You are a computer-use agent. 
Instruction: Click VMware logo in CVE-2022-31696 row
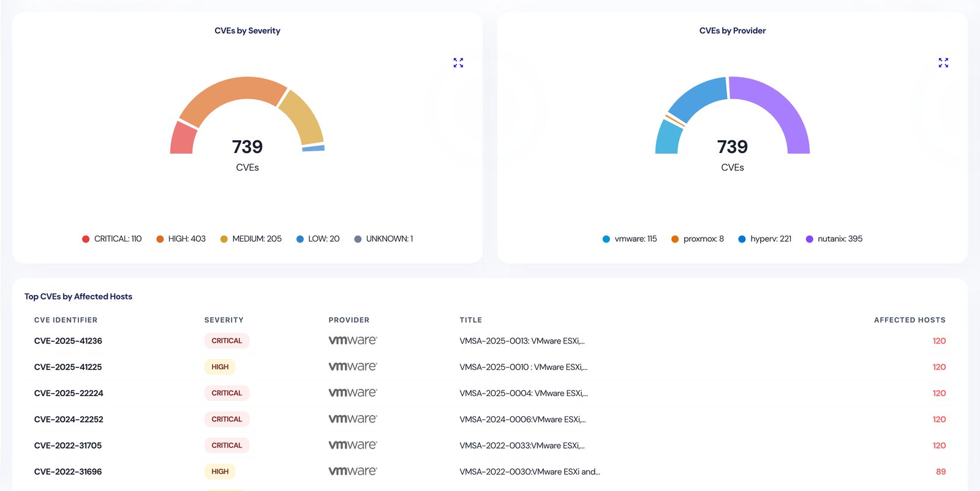pos(353,471)
